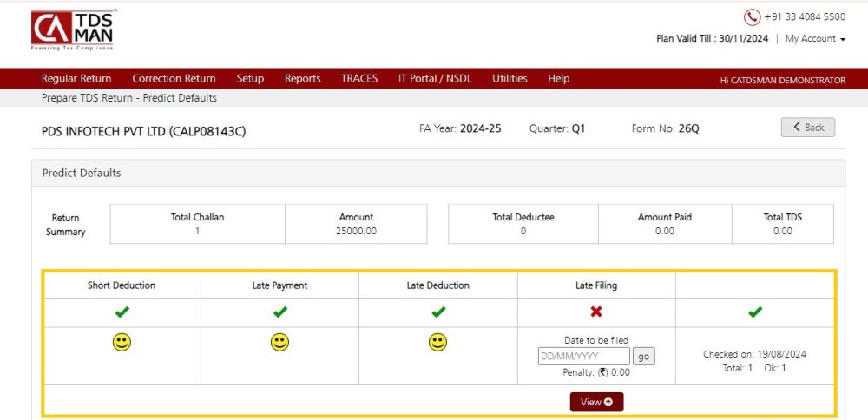
Task: Click the View button
Action: pyautogui.click(x=597, y=403)
